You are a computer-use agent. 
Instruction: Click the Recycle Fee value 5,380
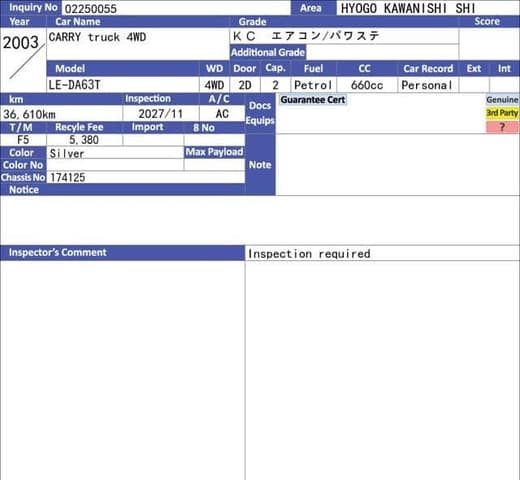84,140
